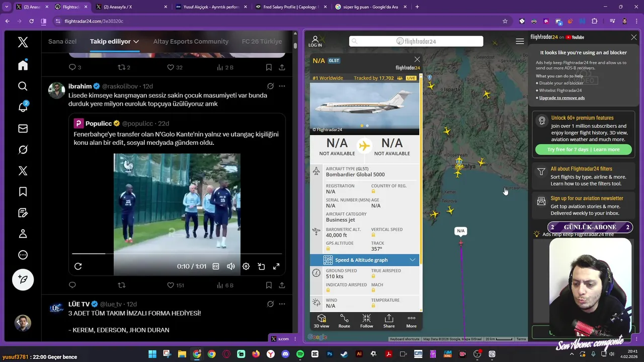Click the X logo at top of sidebar
The width and height of the screenshot is (644, 362).
click(23, 42)
